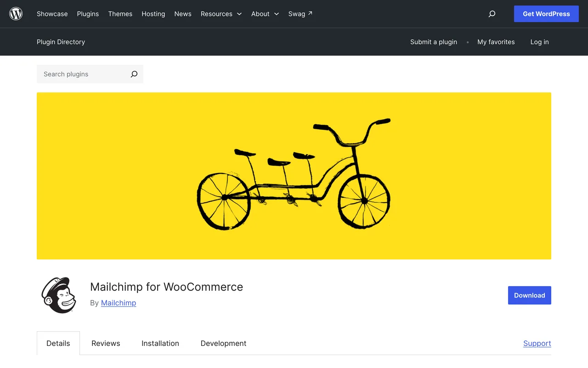Open the Showcase menu item
The image size is (588, 368).
[52, 14]
